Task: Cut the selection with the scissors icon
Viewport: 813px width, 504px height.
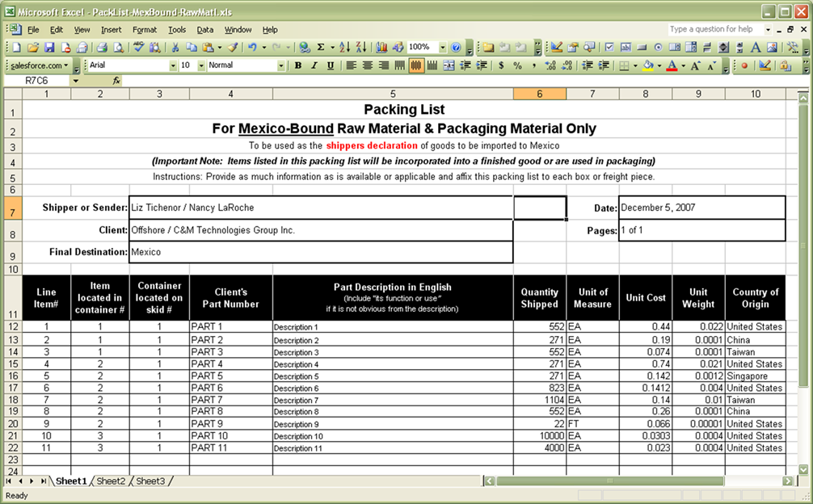Action: (x=175, y=48)
